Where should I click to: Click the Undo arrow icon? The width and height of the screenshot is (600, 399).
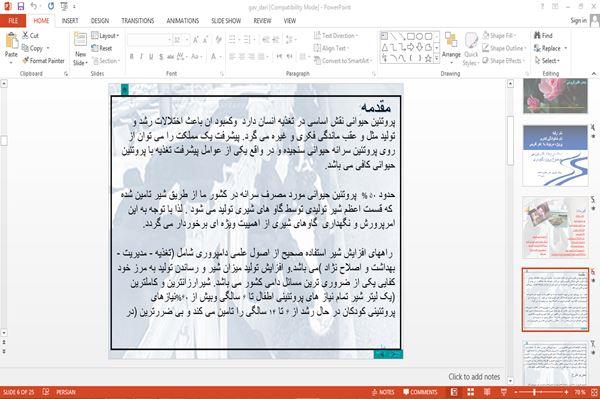pyautogui.click(x=34, y=7)
